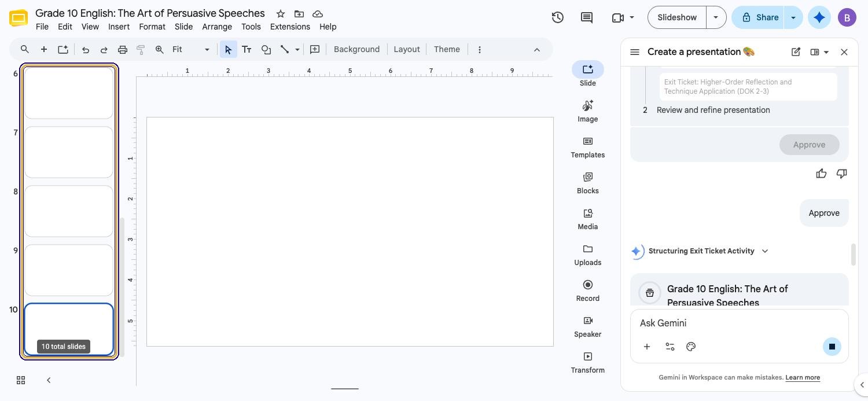Check cloud save status icon

tap(318, 13)
